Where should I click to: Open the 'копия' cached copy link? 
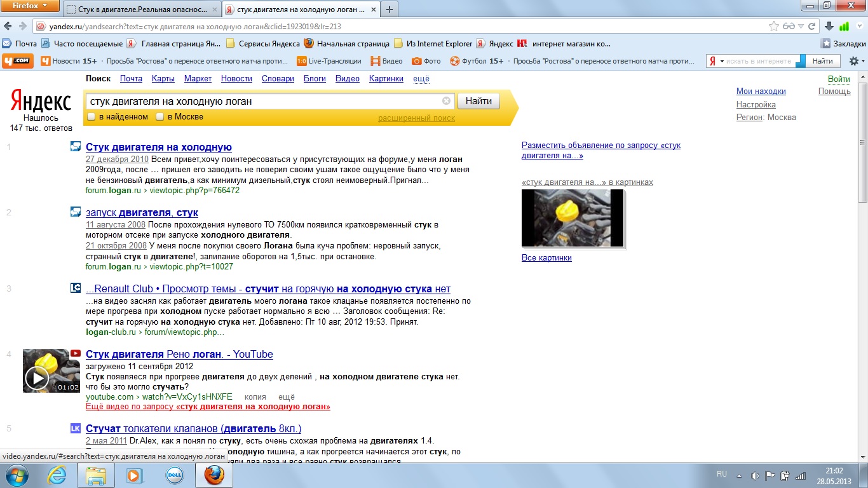click(255, 396)
